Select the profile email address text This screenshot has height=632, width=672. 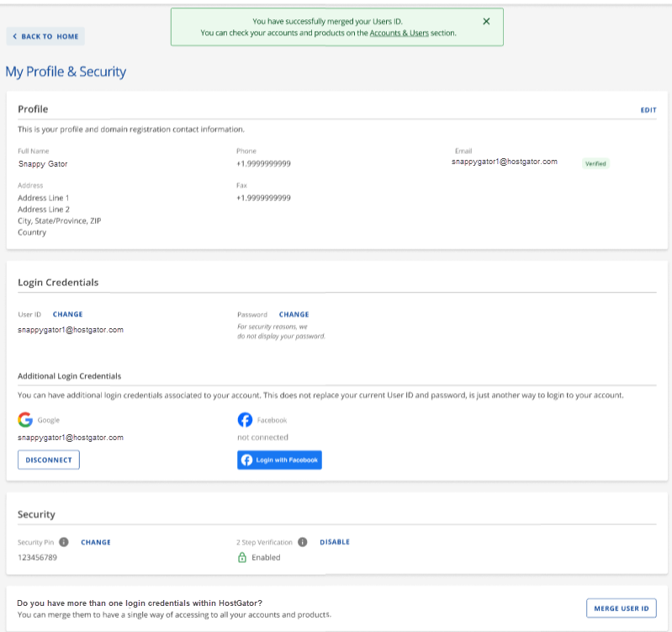click(504, 162)
